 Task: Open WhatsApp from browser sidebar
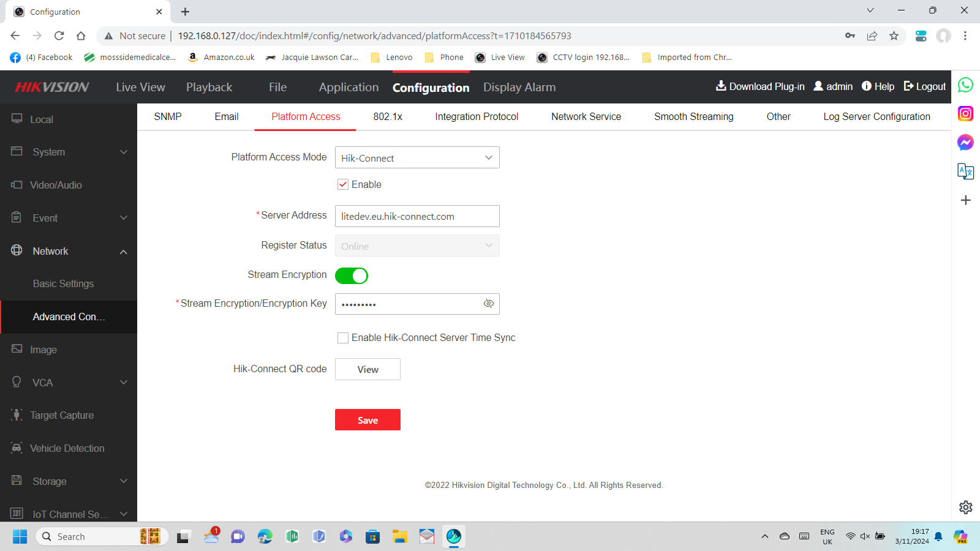(965, 85)
